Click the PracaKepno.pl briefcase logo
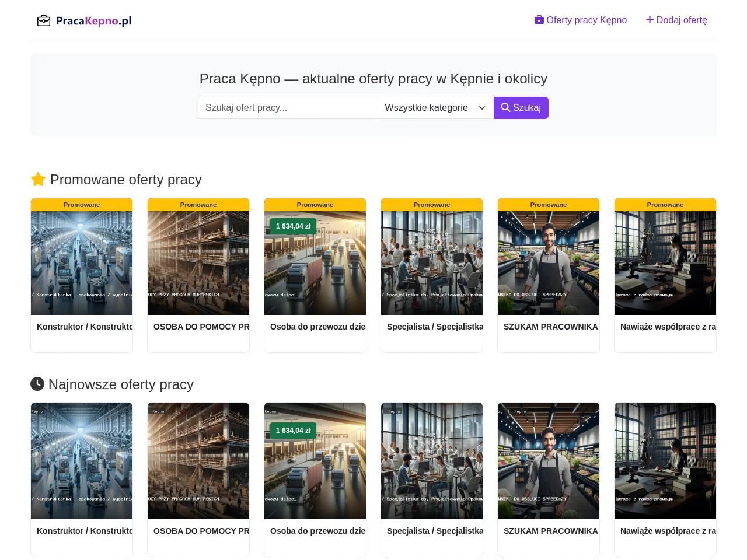The image size is (747, 560). click(84, 21)
